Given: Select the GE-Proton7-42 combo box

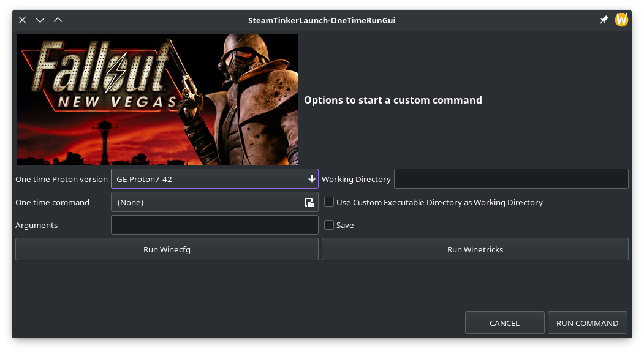Looking at the screenshot, I should point(214,179).
